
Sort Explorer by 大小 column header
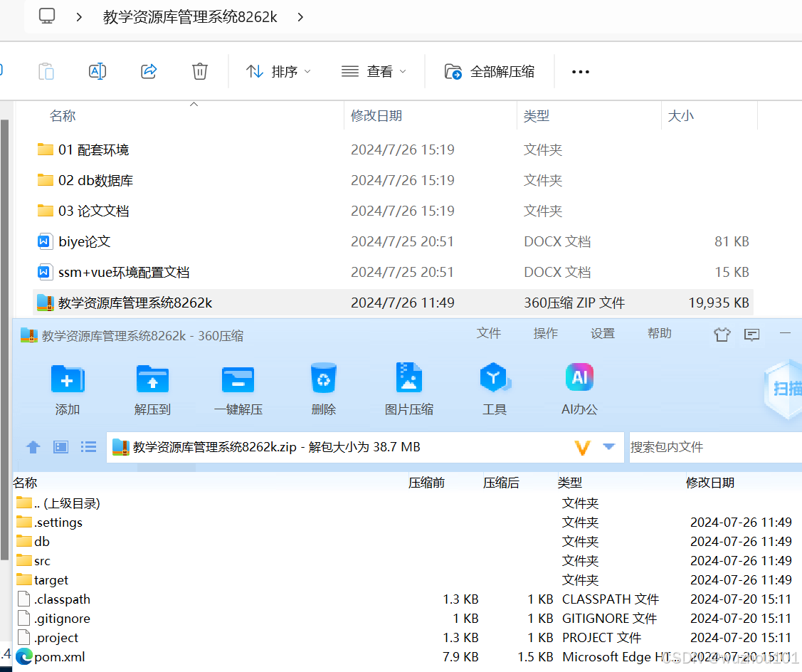[680, 115]
